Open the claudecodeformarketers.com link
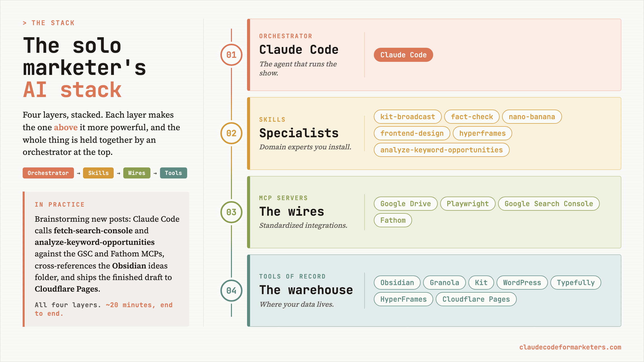Image resolution: width=644 pixels, height=362 pixels. coord(570,347)
